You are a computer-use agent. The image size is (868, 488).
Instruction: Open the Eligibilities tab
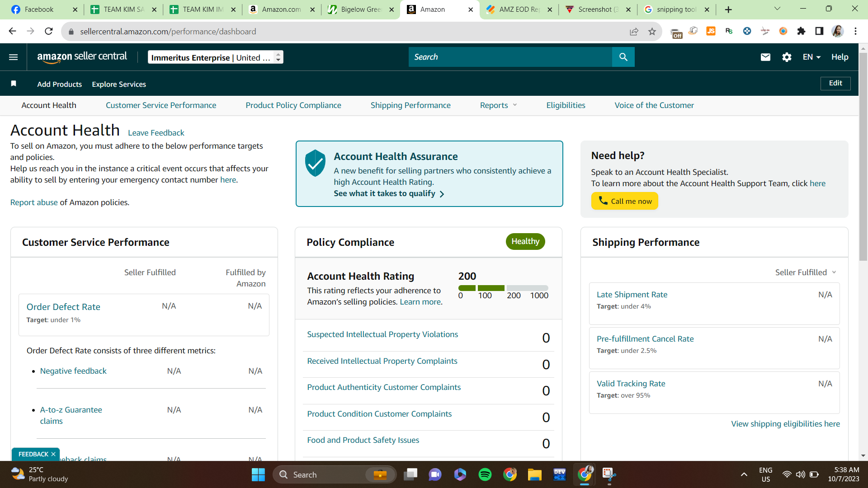click(x=566, y=105)
